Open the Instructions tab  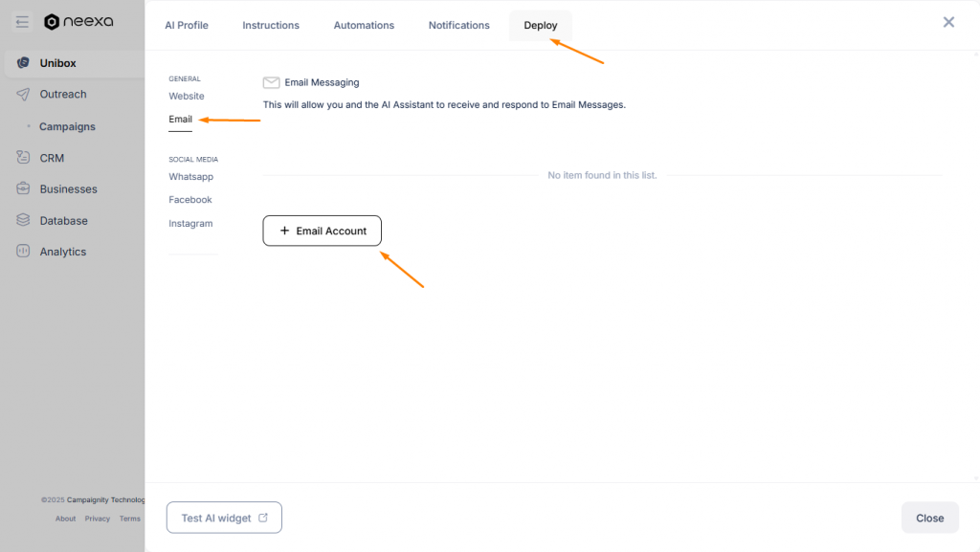pyautogui.click(x=271, y=25)
